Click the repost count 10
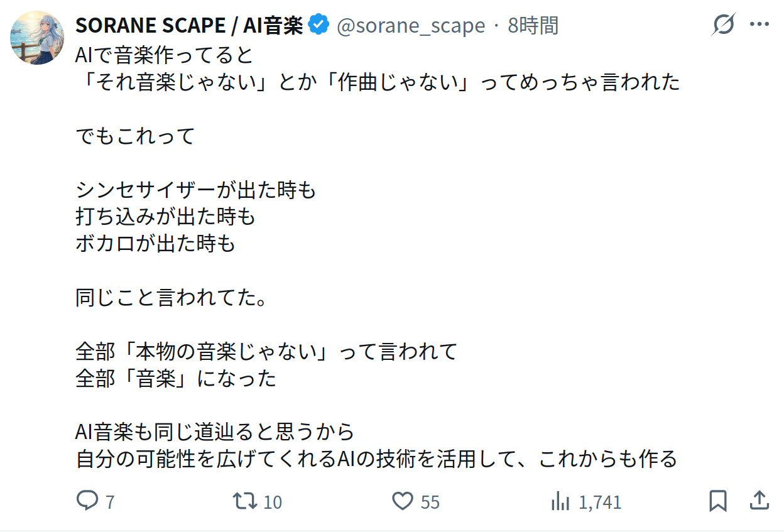Viewport: 784px width, 532px height. [x=273, y=502]
